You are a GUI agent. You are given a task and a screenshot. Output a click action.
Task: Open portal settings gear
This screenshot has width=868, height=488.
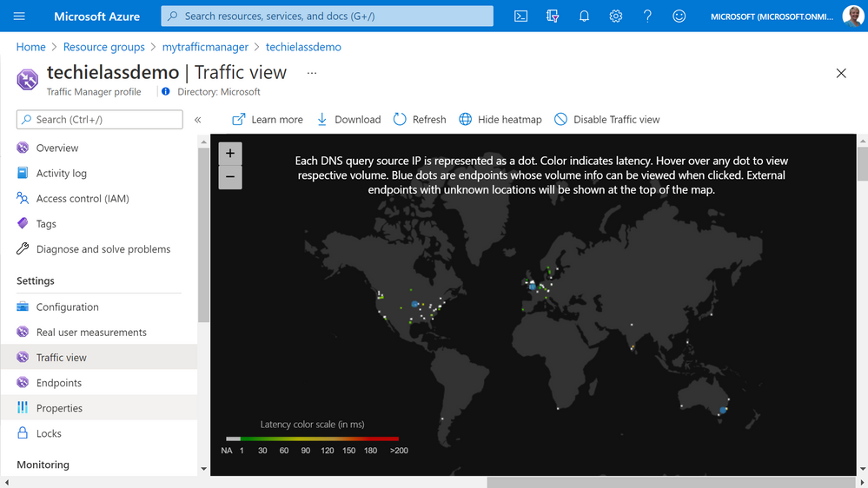coord(615,16)
